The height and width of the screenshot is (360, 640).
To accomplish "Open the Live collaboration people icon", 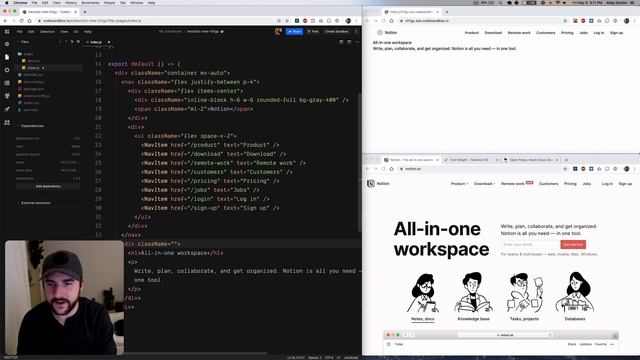I will (7, 122).
